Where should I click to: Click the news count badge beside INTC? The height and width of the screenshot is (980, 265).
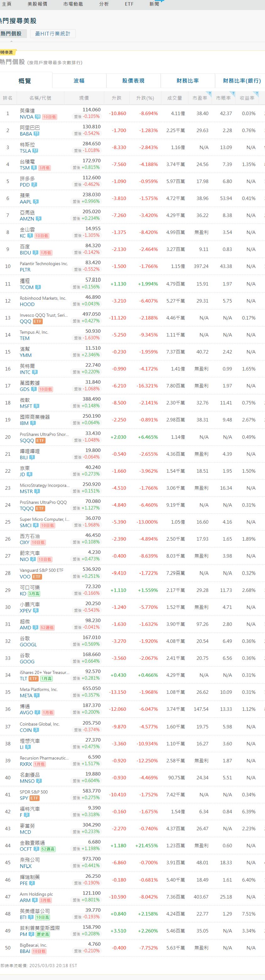35,372
